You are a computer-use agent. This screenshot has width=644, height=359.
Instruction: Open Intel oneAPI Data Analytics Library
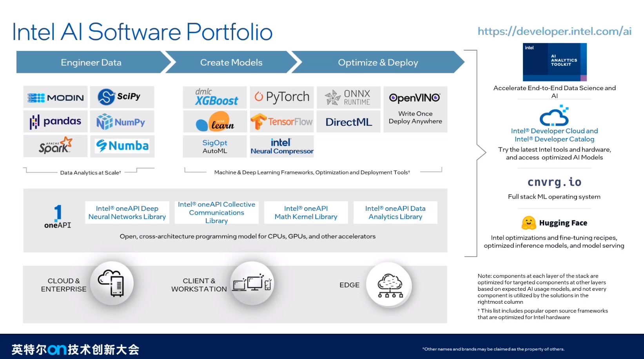395,212
